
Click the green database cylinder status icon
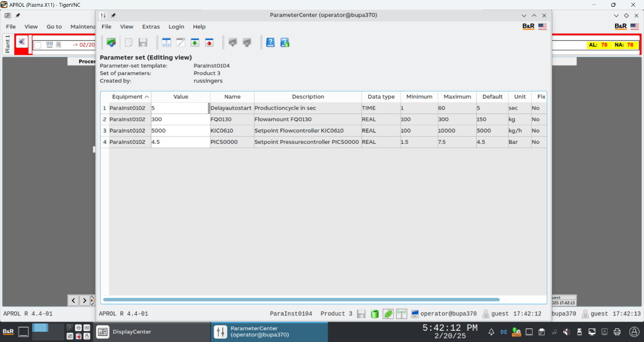pyautogui.click(x=375, y=314)
